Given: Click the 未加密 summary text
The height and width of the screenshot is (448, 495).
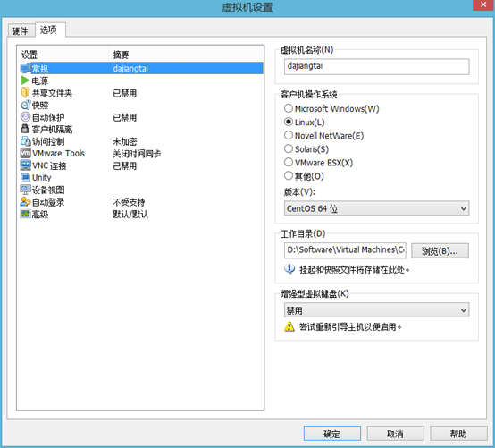Looking at the screenshot, I should click(x=125, y=141).
